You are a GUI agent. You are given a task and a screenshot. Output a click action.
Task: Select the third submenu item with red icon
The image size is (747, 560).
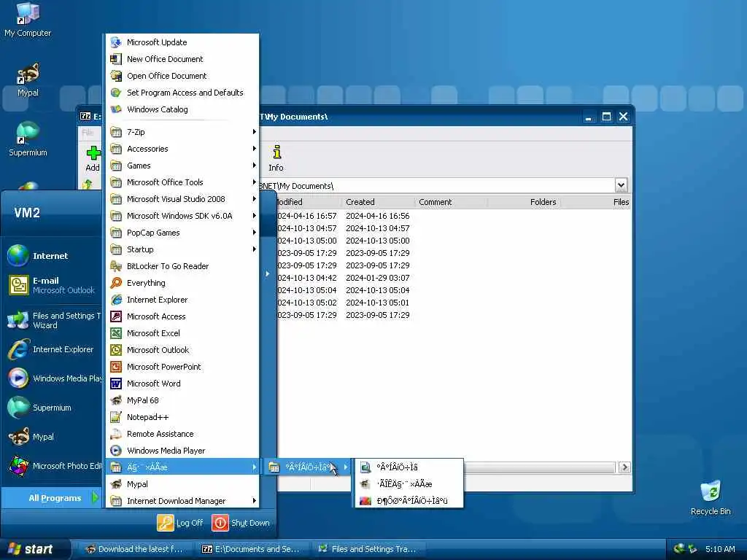[x=409, y=500]
